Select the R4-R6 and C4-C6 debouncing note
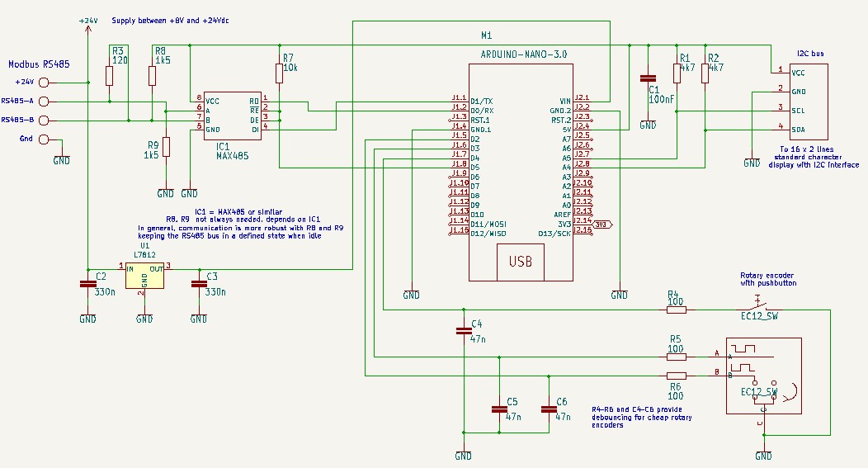Image resolution: width=868 pixels, height=468 pixels. pyautogui.click(x=642, y=417)
